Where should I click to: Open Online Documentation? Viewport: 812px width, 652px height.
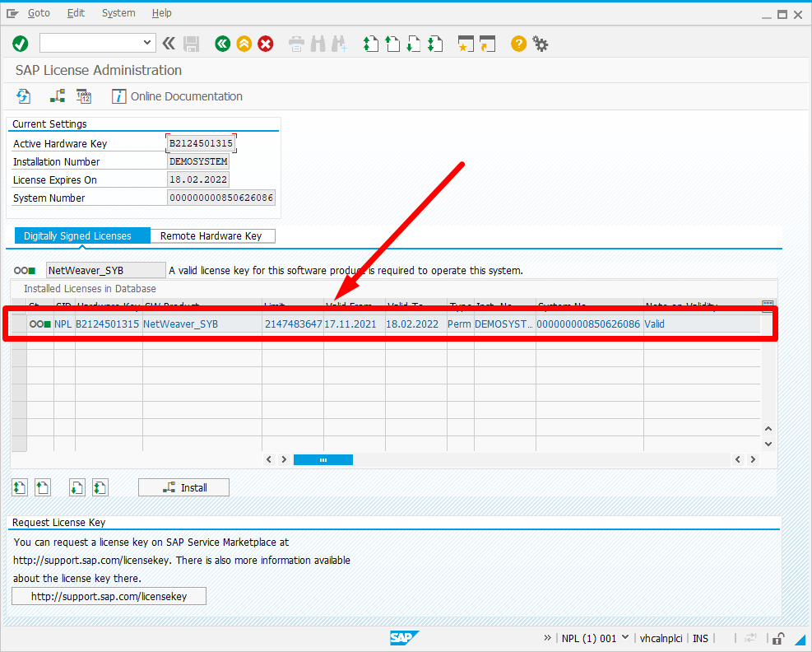(x=178, y=96)
